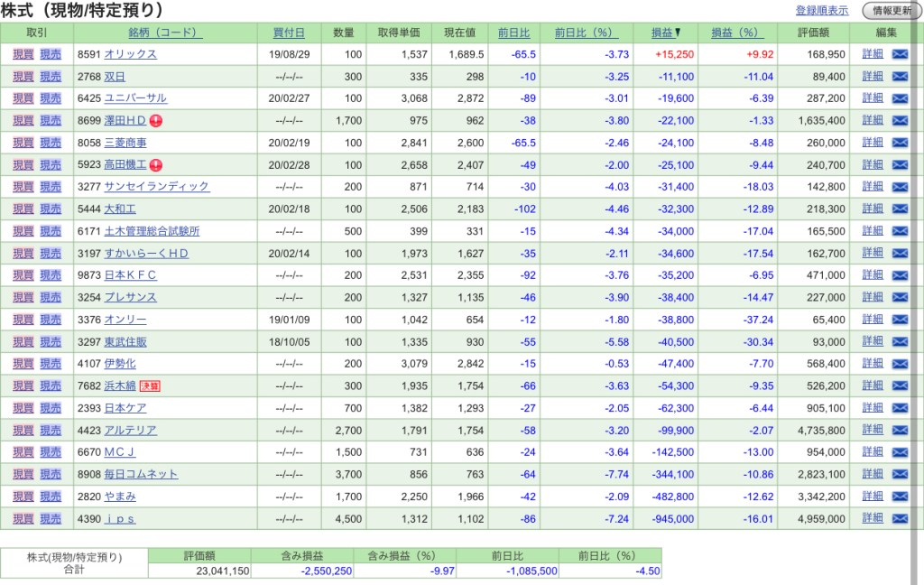Click the red alert icon beside 澤田ＨＤ
This screenshot has width=924, height=585.
[155, 121]
